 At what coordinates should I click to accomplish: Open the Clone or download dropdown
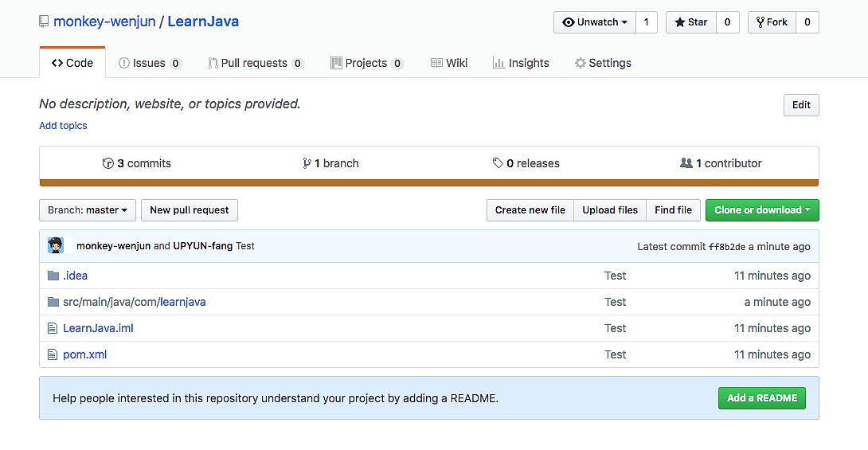tap(761, 210)
